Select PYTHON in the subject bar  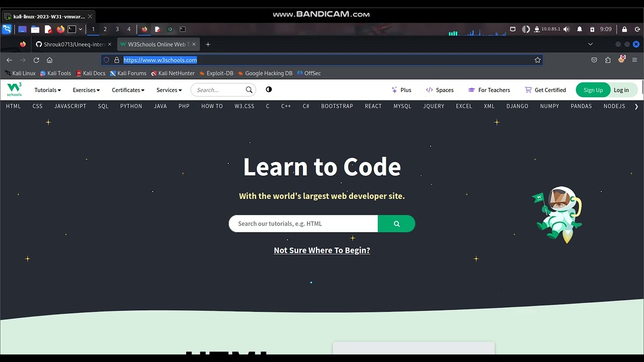click(x=131, y=106)
